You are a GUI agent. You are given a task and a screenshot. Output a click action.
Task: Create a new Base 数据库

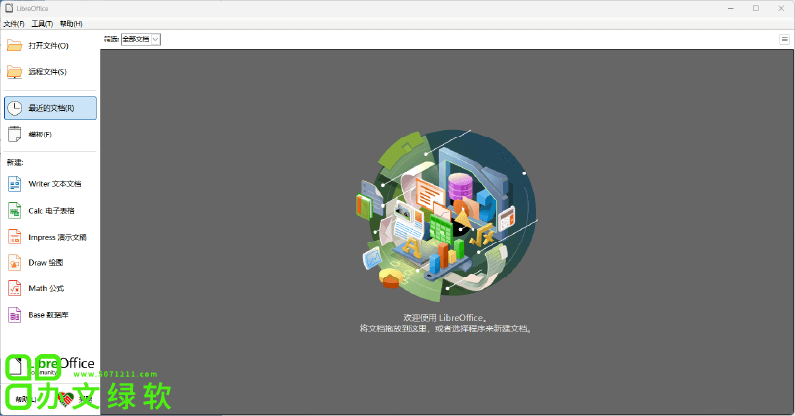click(x=50, y=315)
